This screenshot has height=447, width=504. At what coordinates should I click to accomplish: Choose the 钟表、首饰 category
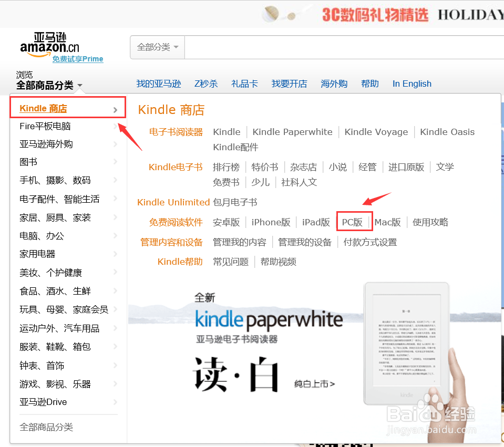(x=42, y=366)
